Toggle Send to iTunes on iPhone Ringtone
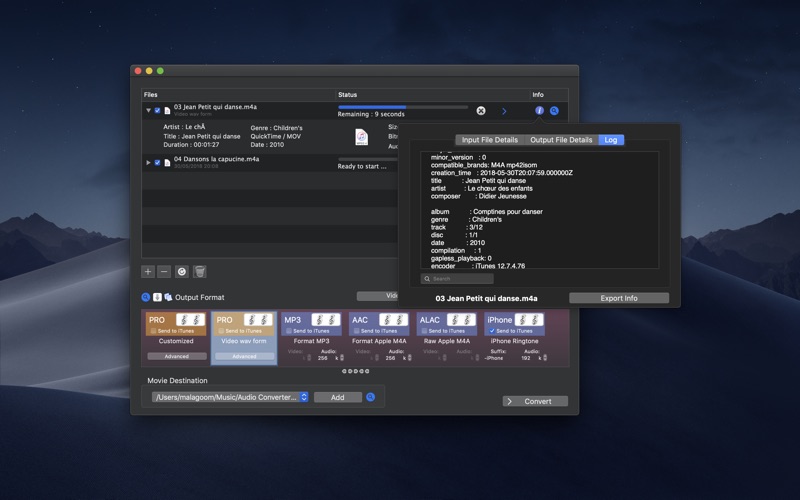The image size is (800, 500). point(492,331)
